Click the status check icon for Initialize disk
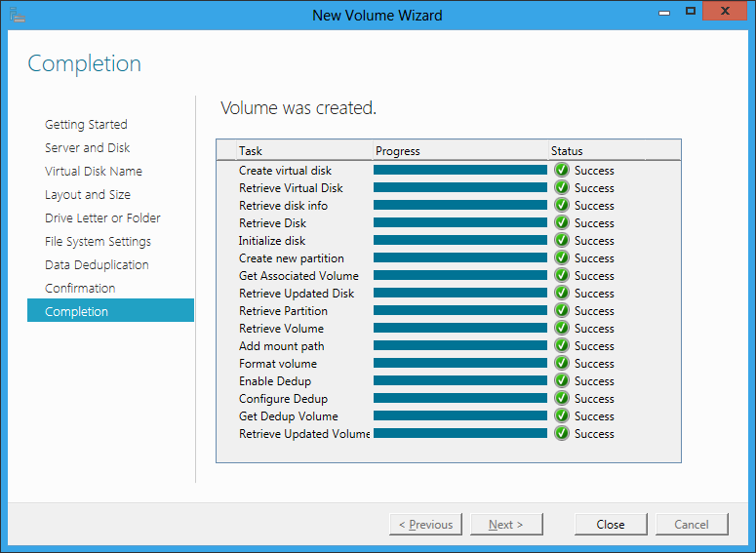 pos(561,240)
